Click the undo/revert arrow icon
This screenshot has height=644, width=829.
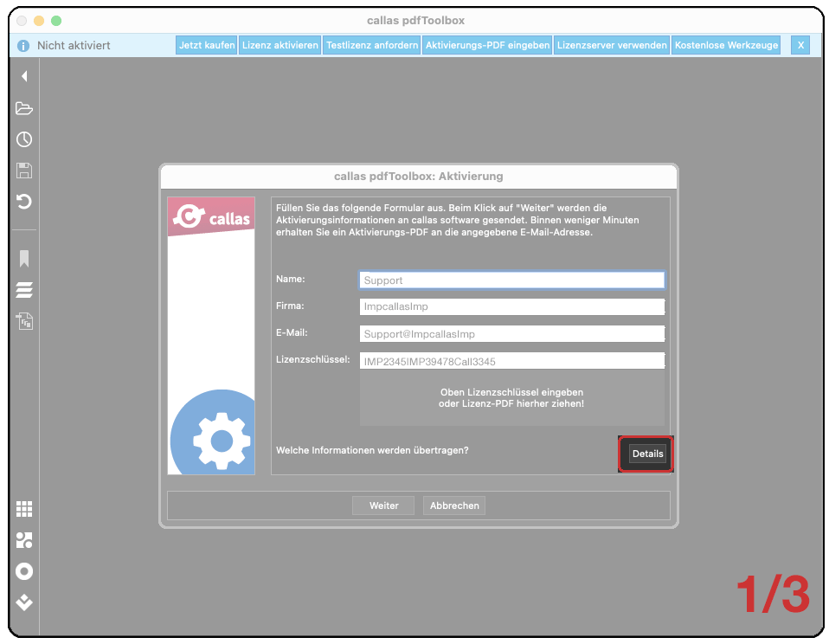[24, 202]
